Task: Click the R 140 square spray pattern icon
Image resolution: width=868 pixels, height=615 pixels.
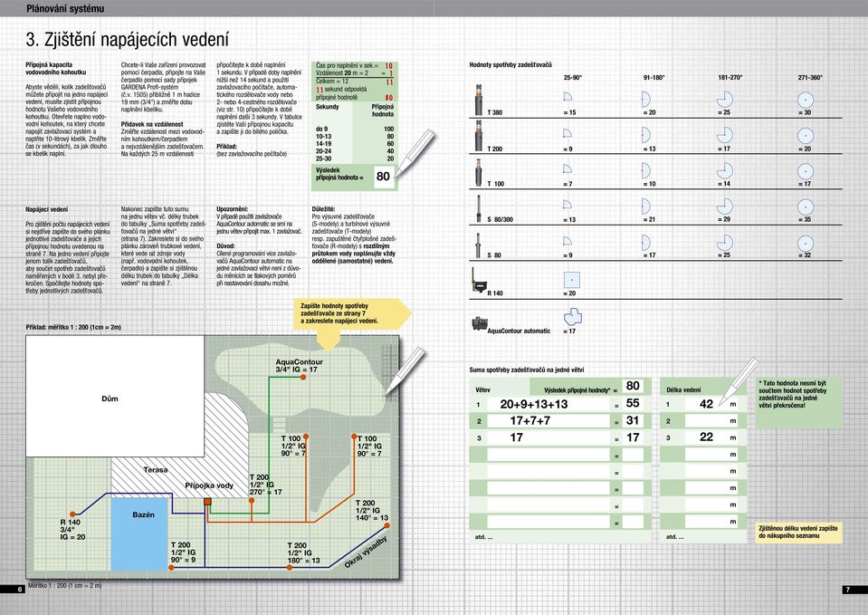Action: (572, 280)
